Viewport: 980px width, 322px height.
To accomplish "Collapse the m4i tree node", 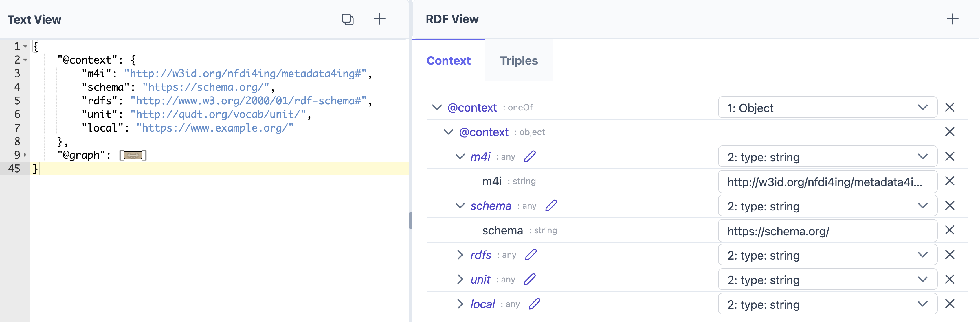I will [460, 156].
